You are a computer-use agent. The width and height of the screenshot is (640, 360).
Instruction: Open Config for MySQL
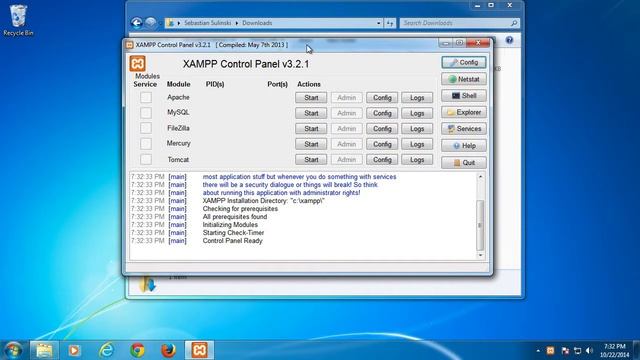pyautogui.click(x=382, y=113)
